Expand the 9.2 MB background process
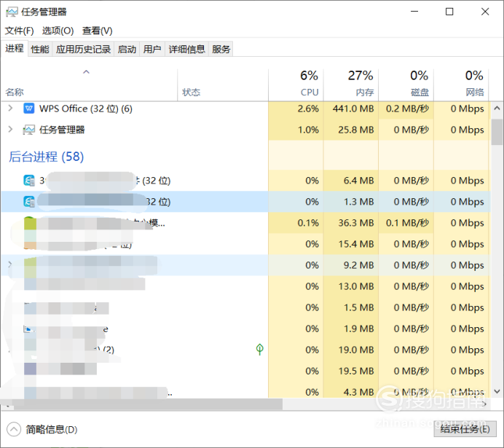Image resolution: width=504 pixels, height=448 pixels. click(10, 264)
